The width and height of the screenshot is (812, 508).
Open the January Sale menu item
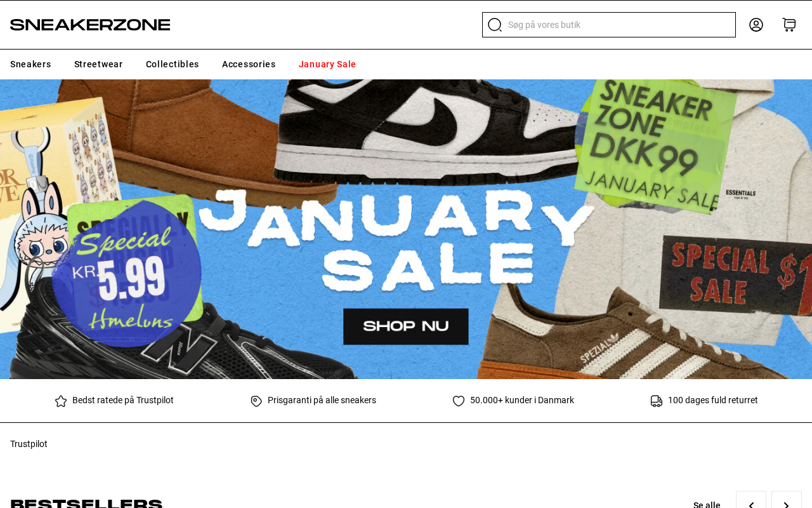pyautogui.click(x=327, y=64)
